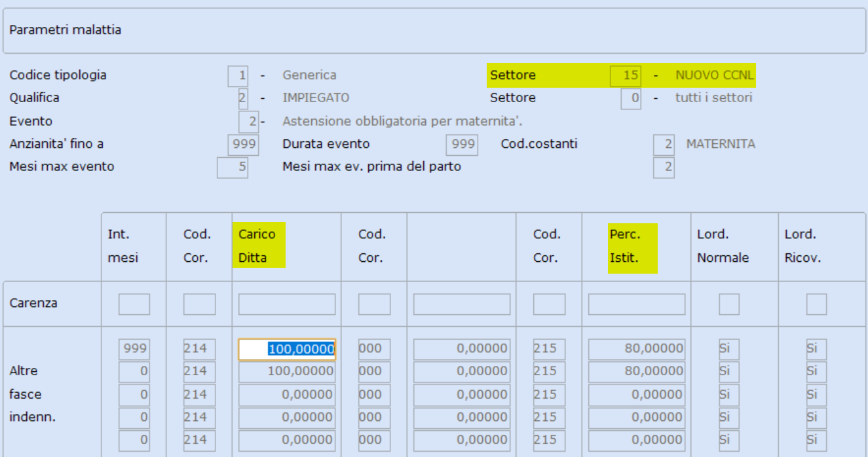Focus the Anzianita' fino a field

[x=244, y=145]
